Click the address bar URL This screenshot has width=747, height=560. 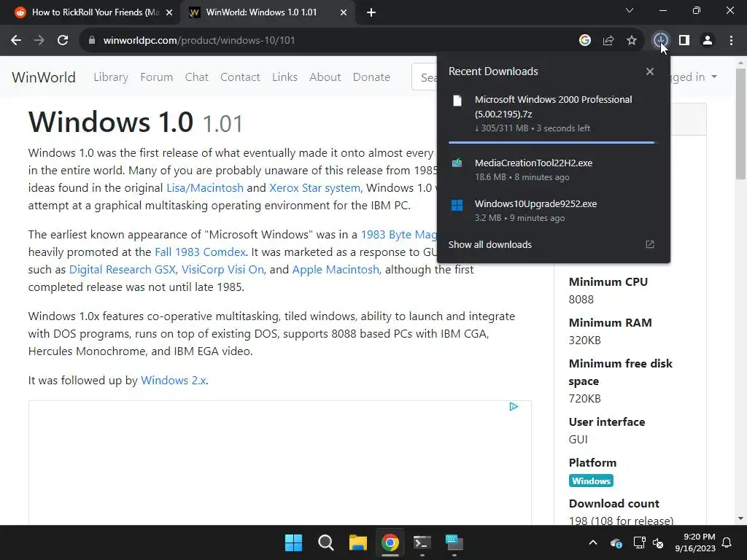(x=199, y=41)
